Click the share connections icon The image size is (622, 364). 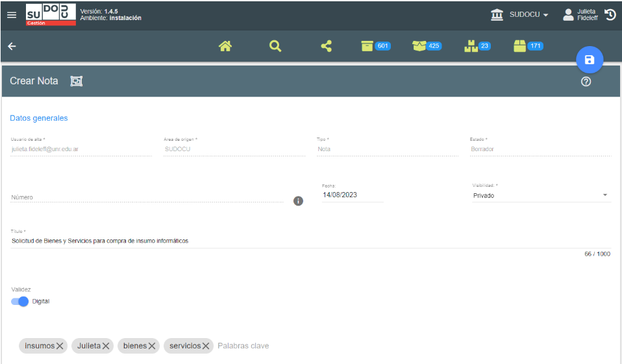tap(326, 46)
